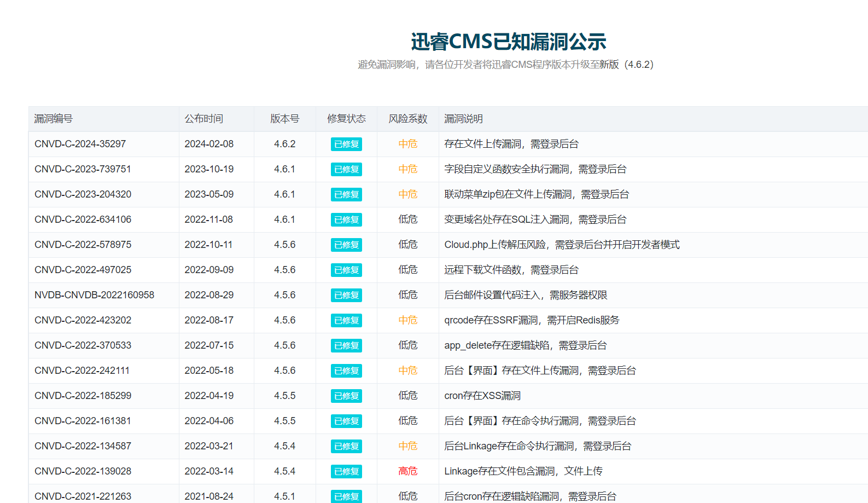Click the publish date 2024-02-08
The height and width of the screenshot is (503, 868).
tap(209, 144)
